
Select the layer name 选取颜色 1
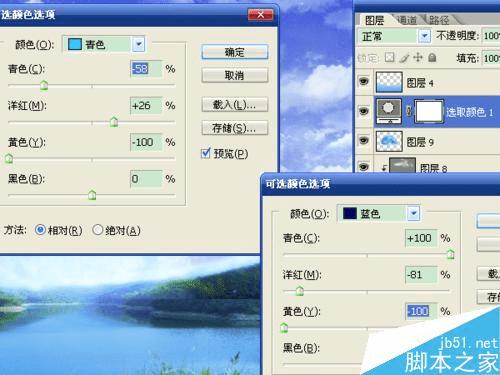point(470,112)
